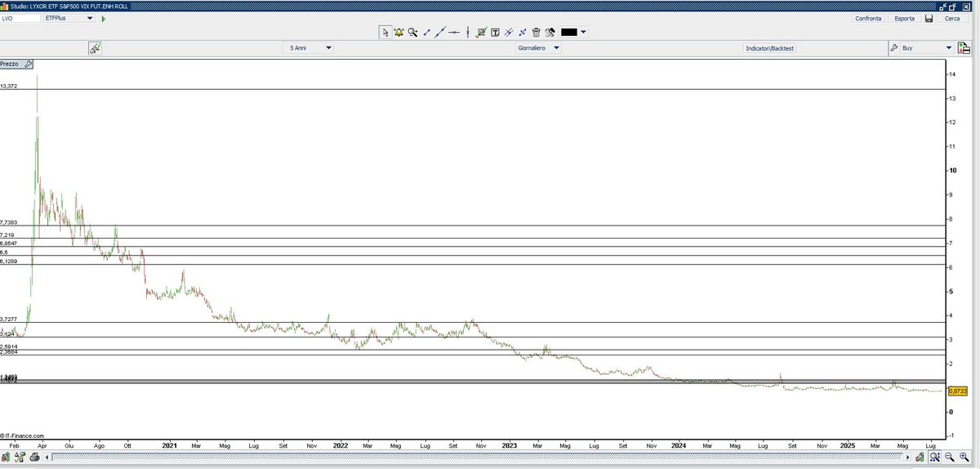
Task: Click the 2023 year marker on time axis
Action: click(510, 445)
